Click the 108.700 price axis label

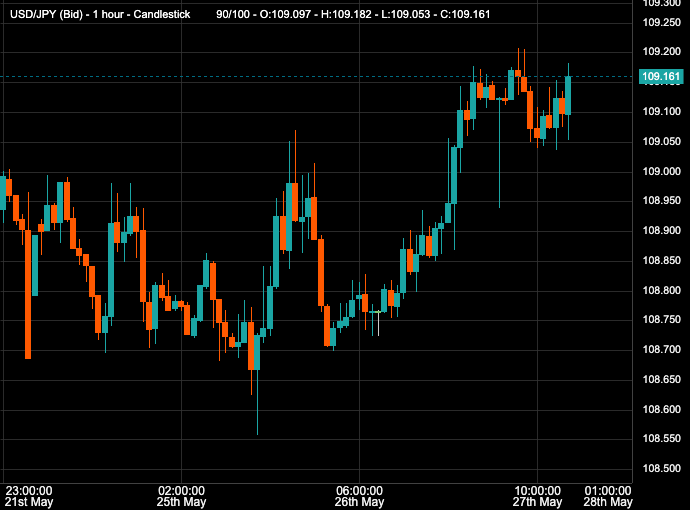click(x=661, y=349)
